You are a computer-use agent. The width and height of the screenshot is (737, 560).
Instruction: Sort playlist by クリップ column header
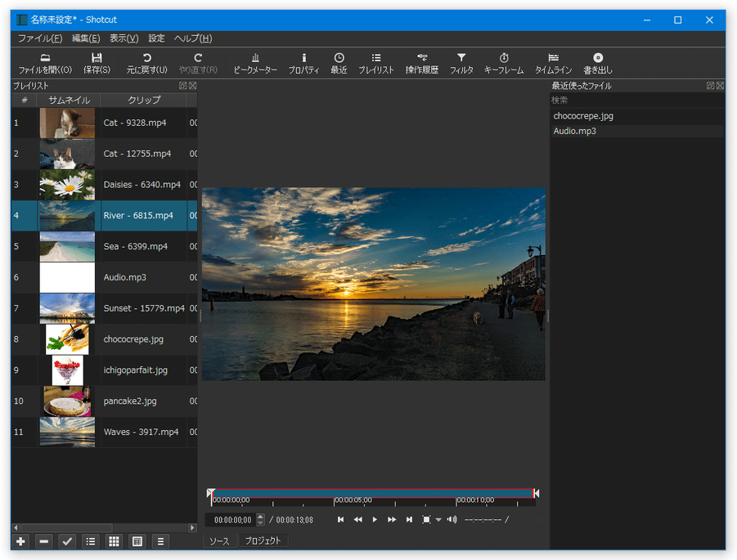click(x=144, y=100)
